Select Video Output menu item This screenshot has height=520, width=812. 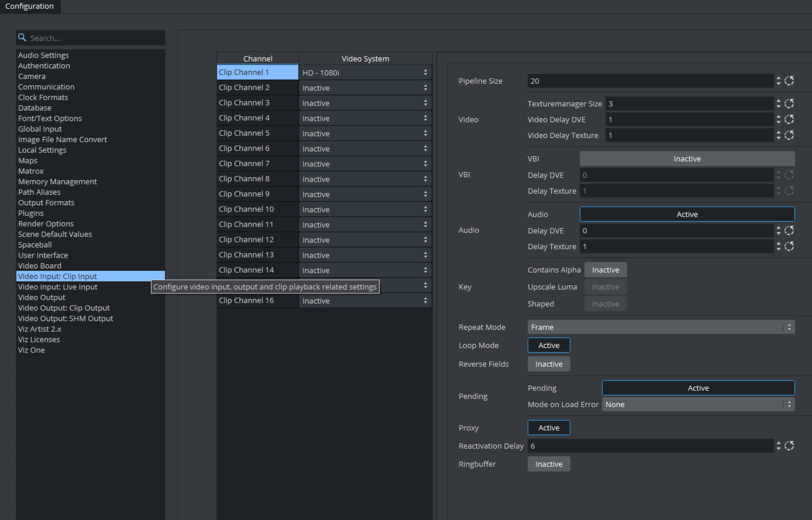point(42,297)
